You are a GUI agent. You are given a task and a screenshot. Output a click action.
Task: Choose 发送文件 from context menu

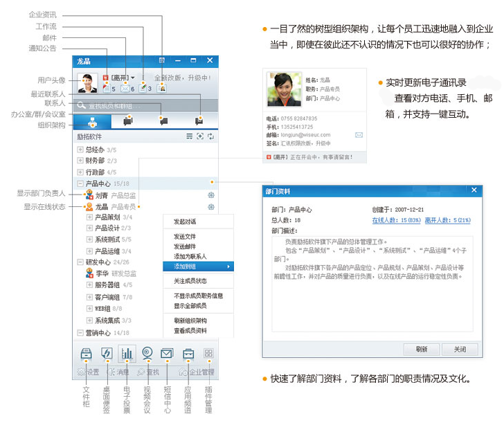tap(198, 237)
